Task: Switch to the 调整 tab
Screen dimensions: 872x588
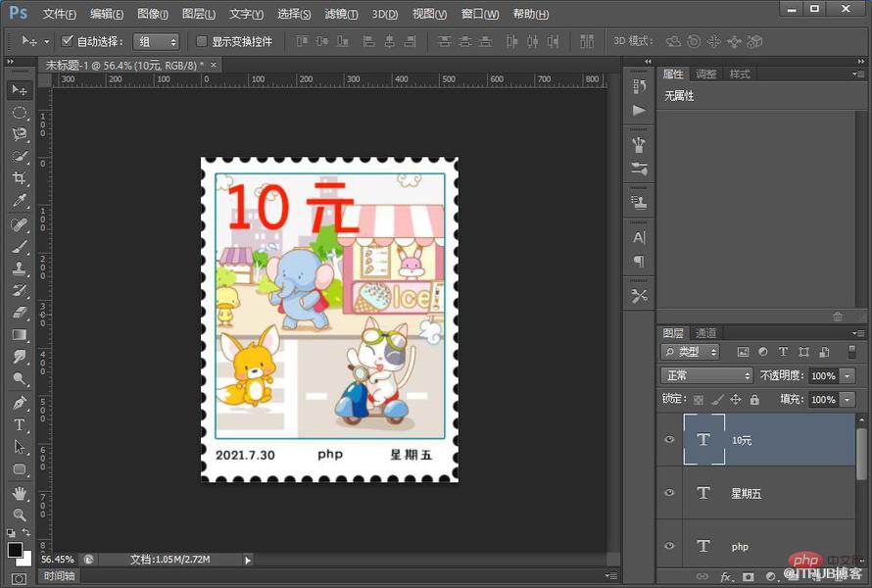Action: (x=705, y=73)
